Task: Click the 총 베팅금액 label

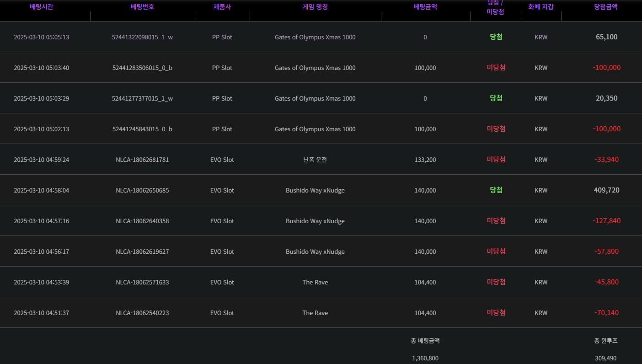Action: (425, 341)
